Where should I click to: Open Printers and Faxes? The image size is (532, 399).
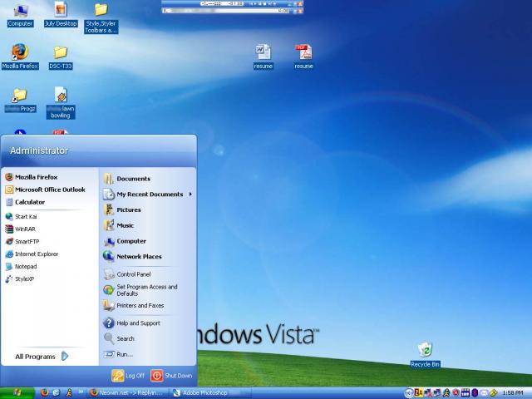tap(134, 306)
